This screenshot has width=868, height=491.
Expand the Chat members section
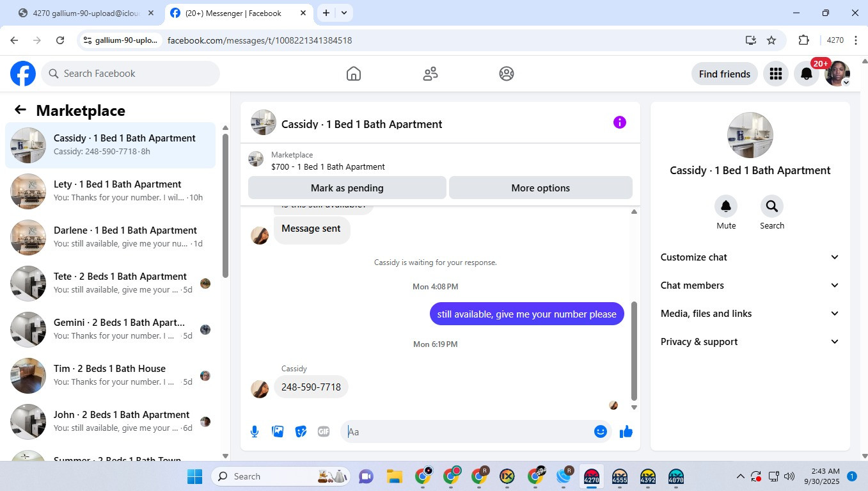coord(750,286)
